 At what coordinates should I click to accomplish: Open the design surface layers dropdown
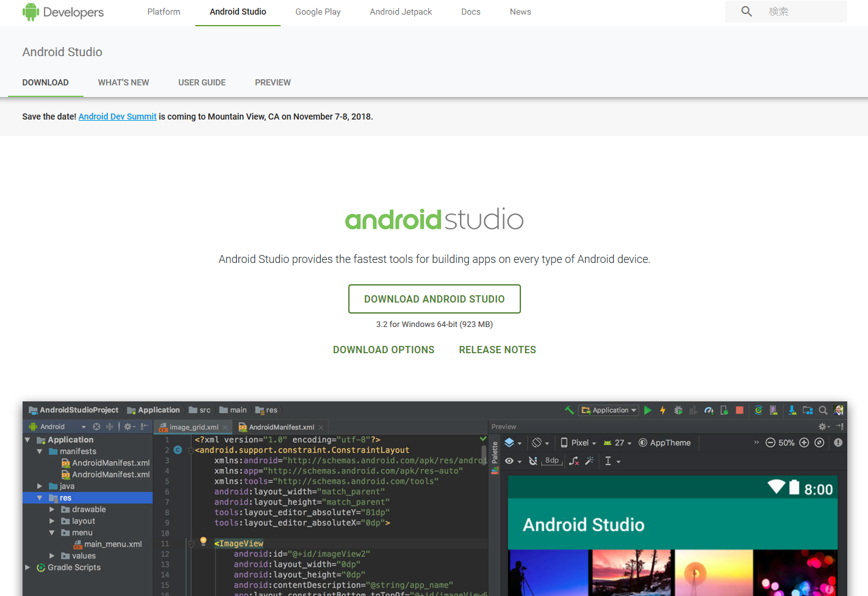[x=513, y=443]
